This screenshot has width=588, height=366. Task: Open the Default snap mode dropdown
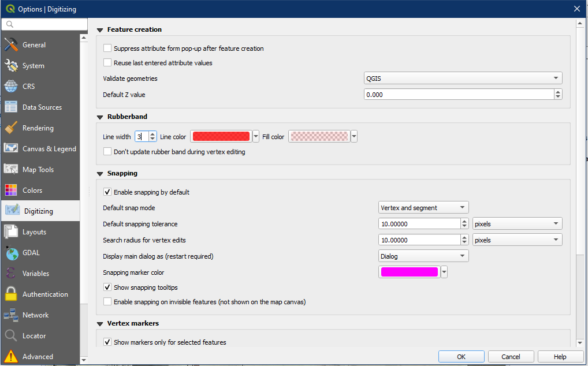pyautogui.click(x=423, y=208)
